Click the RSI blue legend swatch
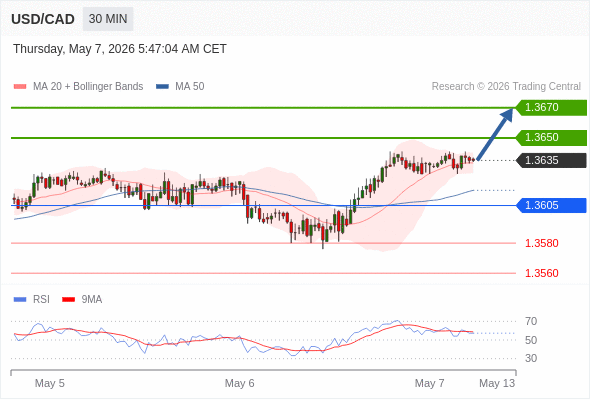This screenshot has width=590, height=400. pyautogui.click(x=20, y=300)
